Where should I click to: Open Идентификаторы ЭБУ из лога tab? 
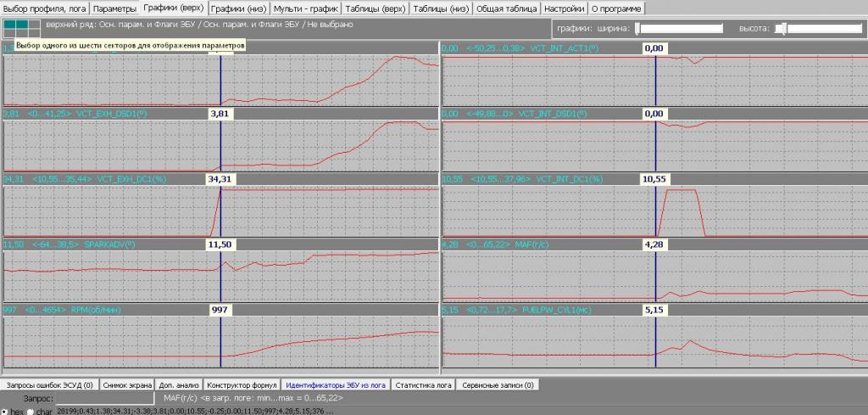(x=336, y=385)
